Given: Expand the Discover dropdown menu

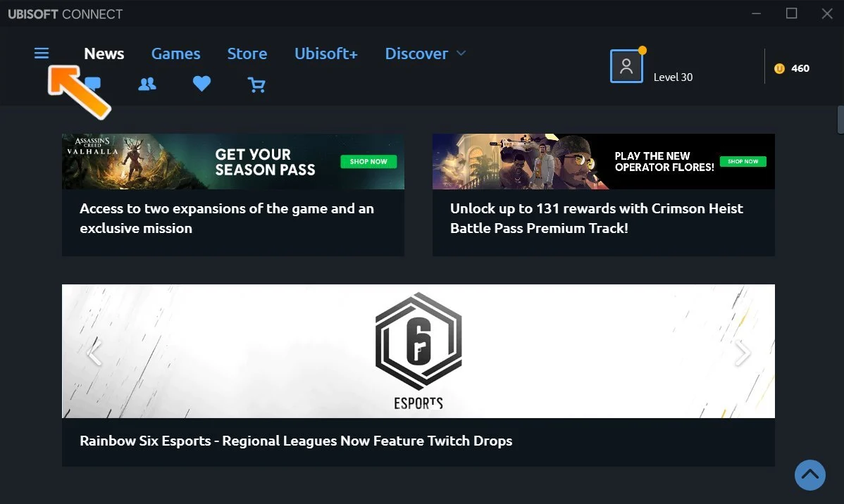Looking at the screenshot, I should coord(426,53).
